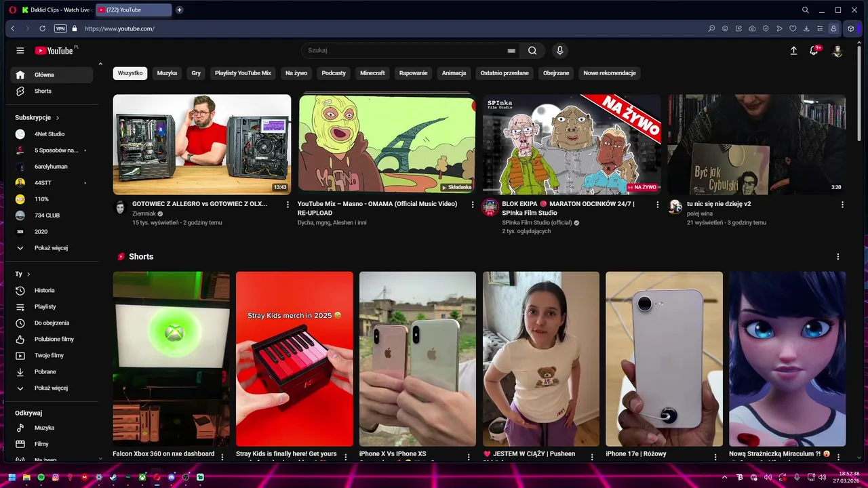
Task: Open the Stray Kids merch Short thumbnail
Action: [294, 359]
